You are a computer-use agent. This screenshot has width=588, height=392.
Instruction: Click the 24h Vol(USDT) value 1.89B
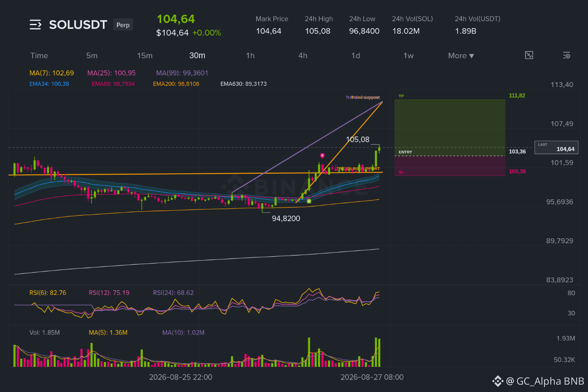[466, 31]
